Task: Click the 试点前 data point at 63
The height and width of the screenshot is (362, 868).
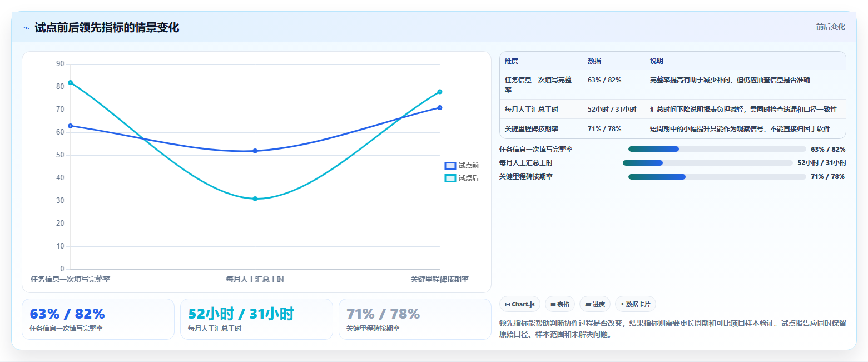Action: (71, 126)
